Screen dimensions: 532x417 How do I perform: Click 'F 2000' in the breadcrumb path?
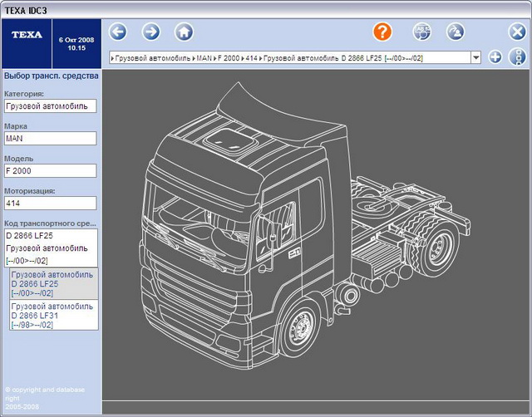[x=229, y=58]
